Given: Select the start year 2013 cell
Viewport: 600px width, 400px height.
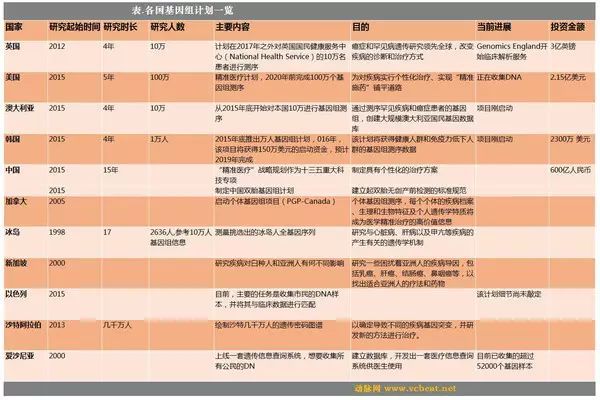Looking at the screenshot, I should (x=57, y=325).
